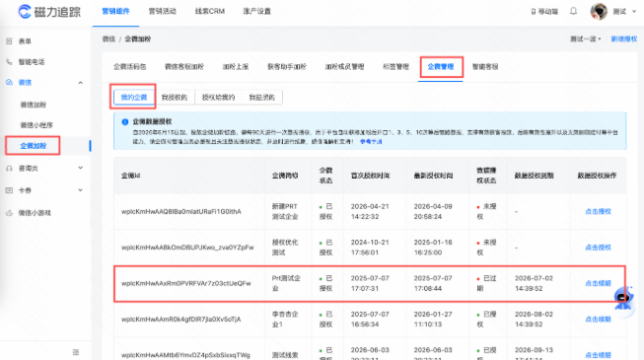Switch to the 标签管理 tab
The width and height of the screenshot is (644, 360).
pyautogui.click(x=395, y=67)
